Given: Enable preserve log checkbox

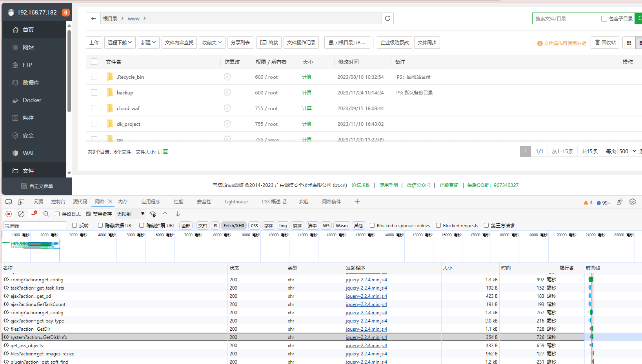Looking at the screenshot, I should click(x=57, y=214).
